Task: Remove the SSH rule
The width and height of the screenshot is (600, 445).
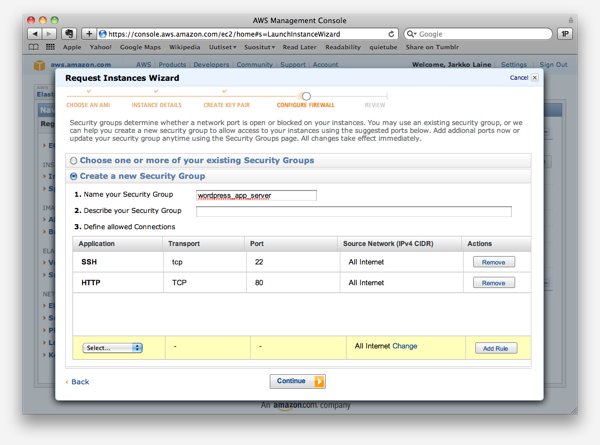Action: tap(493, 262)
